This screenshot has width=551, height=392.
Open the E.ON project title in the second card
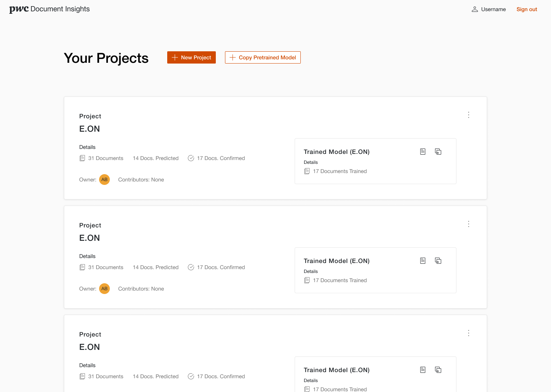click(x=90, y=238)
